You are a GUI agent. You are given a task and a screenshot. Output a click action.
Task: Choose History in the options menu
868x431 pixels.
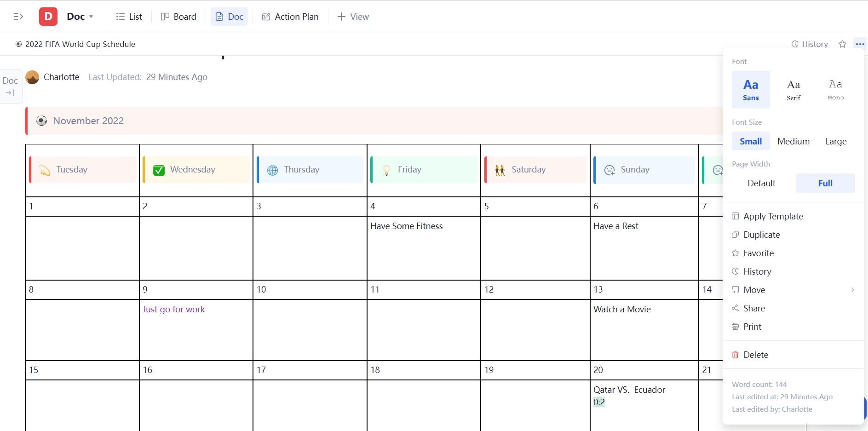[x=793, y=271]
